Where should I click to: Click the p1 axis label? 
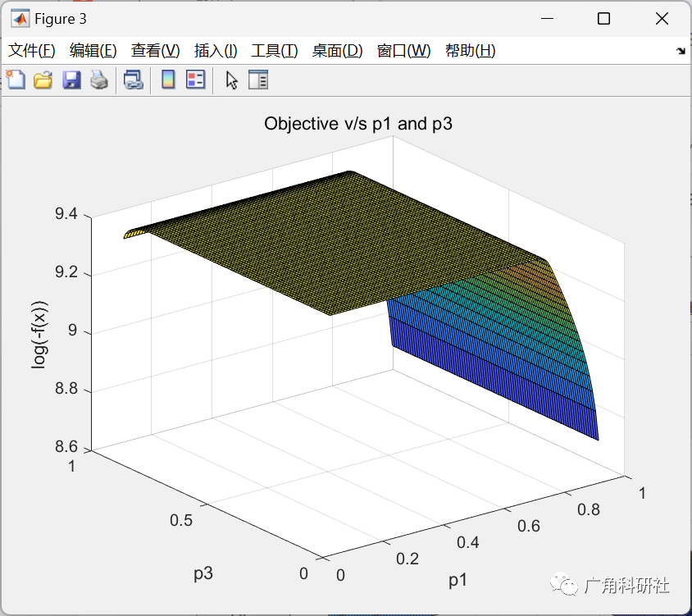pos(458,580)
